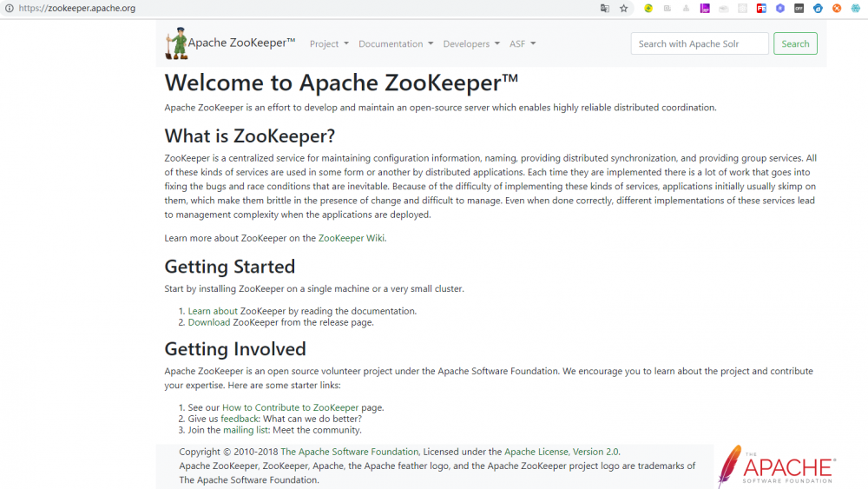Click the orange lifebuoy extension icon

coord(837,9)
